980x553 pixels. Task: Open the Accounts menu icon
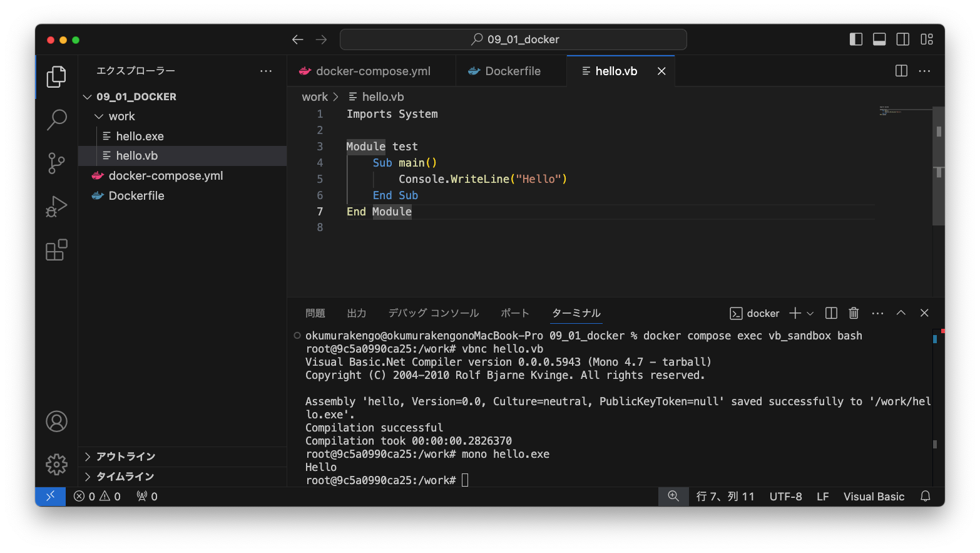click(56, 421)
